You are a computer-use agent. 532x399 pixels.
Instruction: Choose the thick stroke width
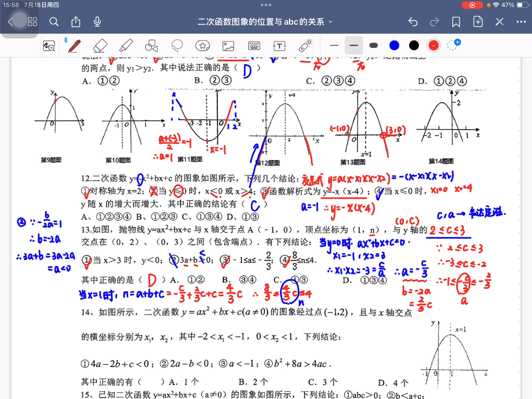(374, 45)
